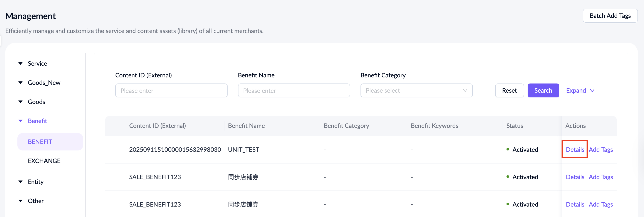Click the Entity menu label
The height and width of the screenshot is (217, 644).
pyautogui.click(x=35, y=182)
